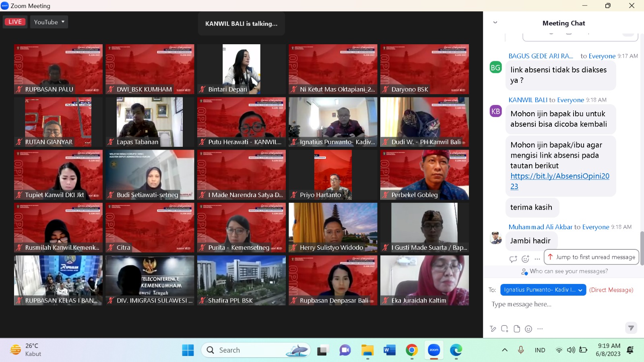
Task: Open the volume speaker tray icon
Action: pos(571,350)
